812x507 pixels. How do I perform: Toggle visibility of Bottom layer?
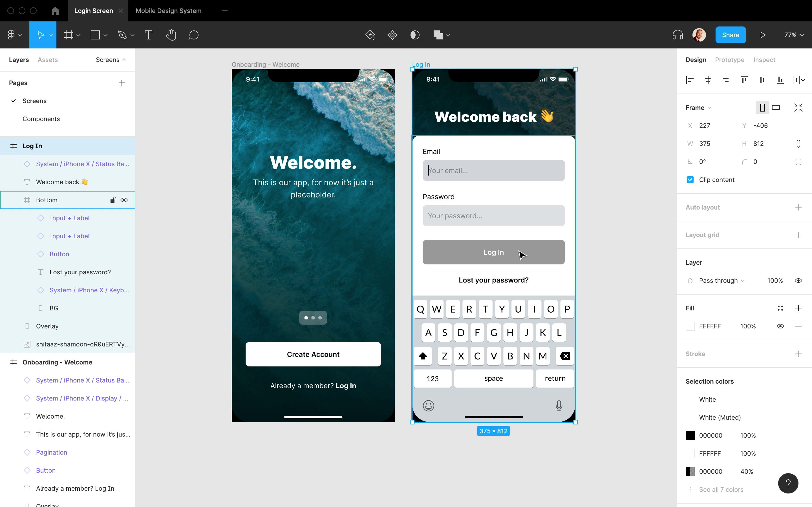(x=124, y=200)
